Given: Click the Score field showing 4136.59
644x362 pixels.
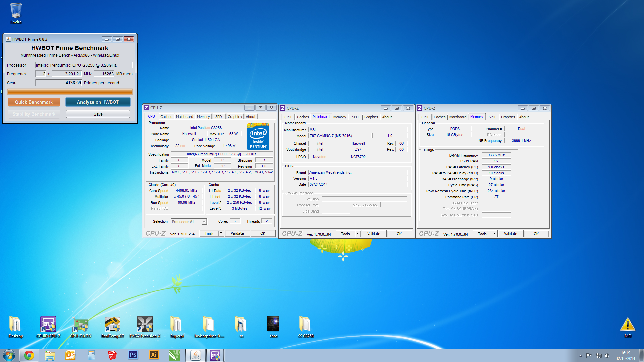Looking at the screenshot, I should coord(59,83).
